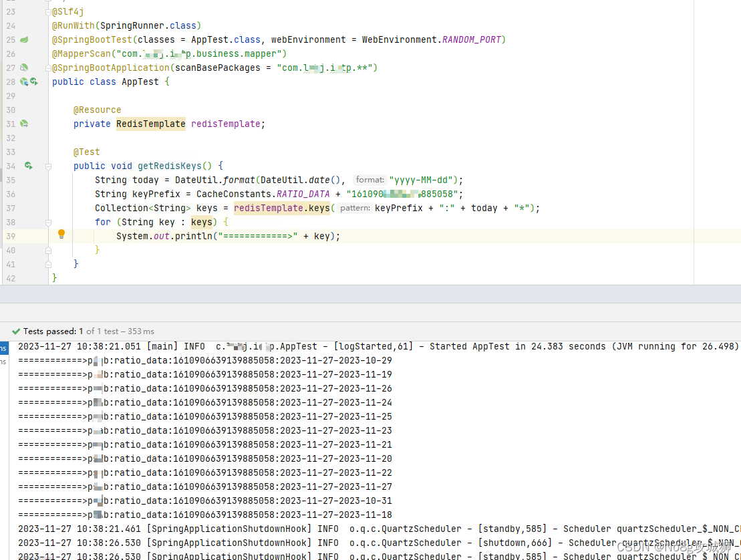Click System.out.println statement on line 39
The image size is (741, 560).
(229, 237)
